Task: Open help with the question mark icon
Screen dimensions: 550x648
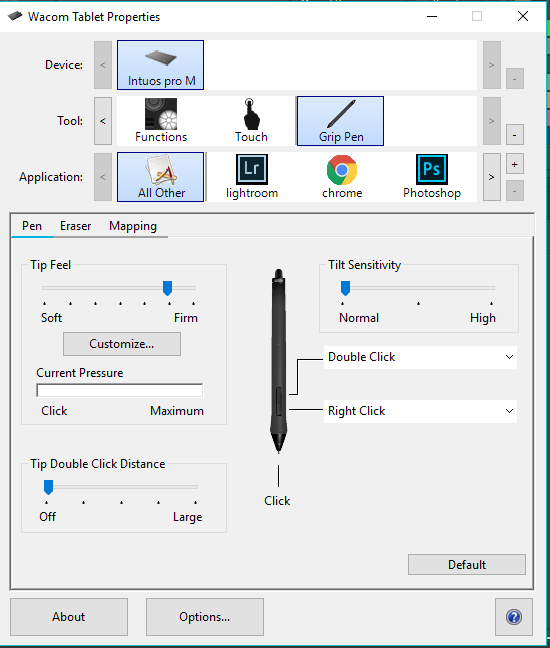Action: (514, 617)
